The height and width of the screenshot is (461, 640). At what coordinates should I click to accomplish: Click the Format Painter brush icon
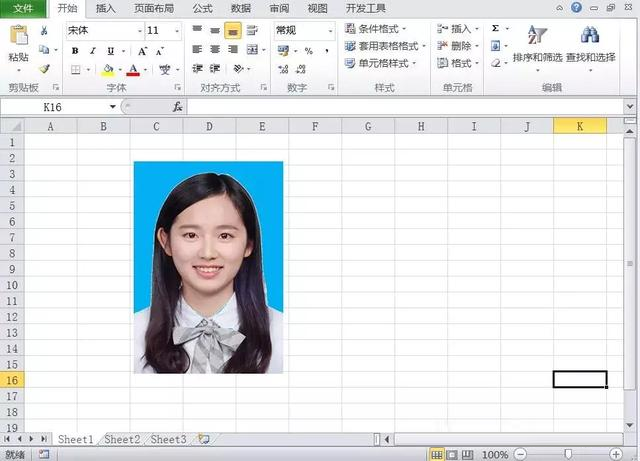(44, 69)
